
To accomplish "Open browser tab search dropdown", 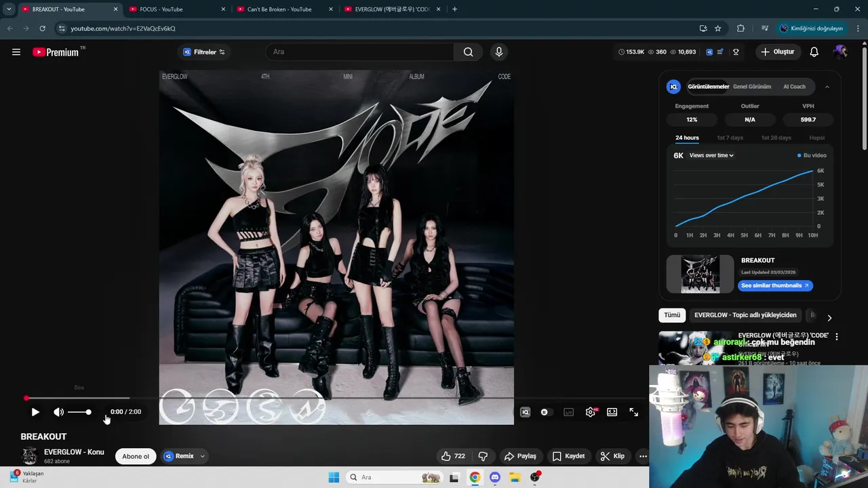I will pyautogui.click(x=9, y=9).
